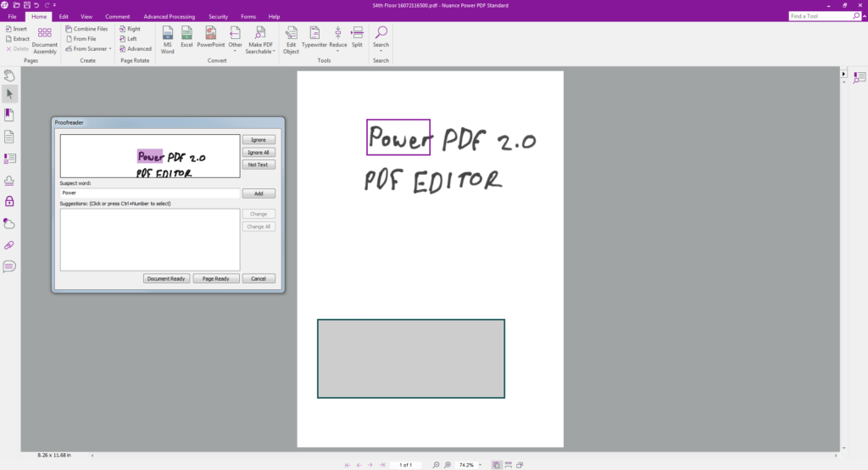This screenshot has height=470, width=868.
Task: Rotate page Left
Action: pyautogui.click(x=129, y=39)
